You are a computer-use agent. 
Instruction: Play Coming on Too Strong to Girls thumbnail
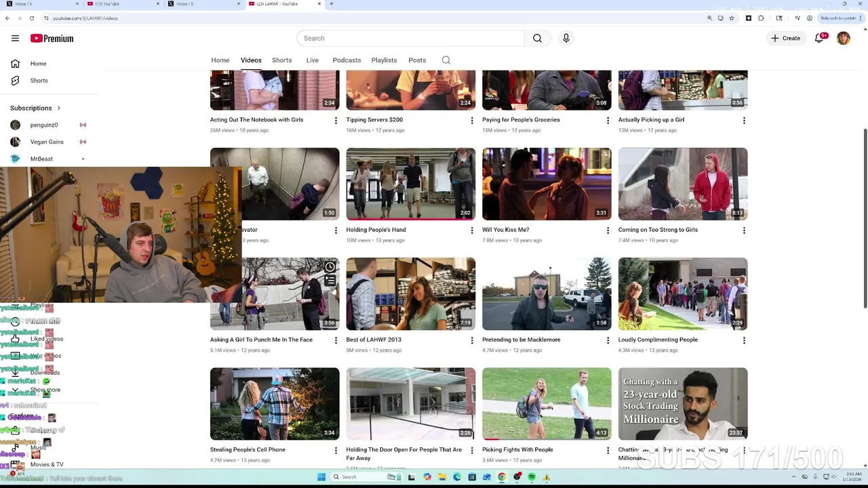(683, 184)
